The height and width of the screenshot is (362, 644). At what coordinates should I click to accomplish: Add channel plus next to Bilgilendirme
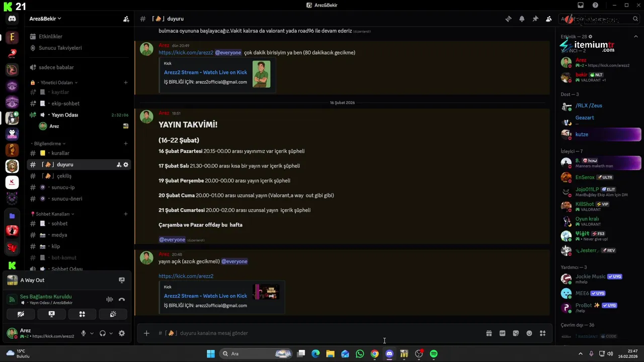point(126,143)
